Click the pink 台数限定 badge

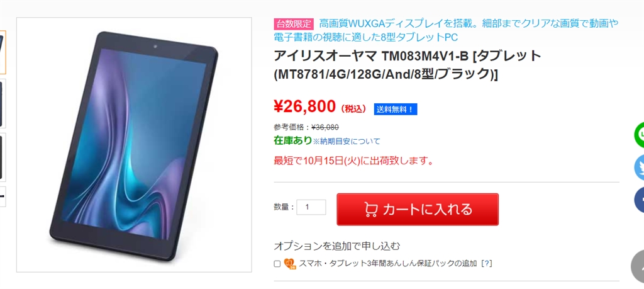pos(294,24)
